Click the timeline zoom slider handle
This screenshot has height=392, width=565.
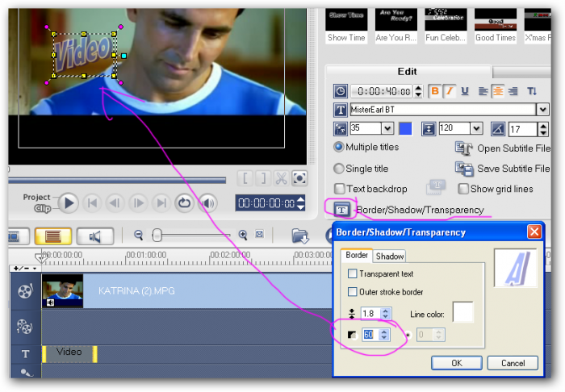pyautogui.click(x=157, y=236)
